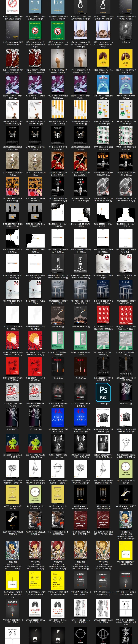Select thumbnail 花花花-熄灭-效果图.jpg
The height and width of the screenshot is (644, 138).
point(13,161)
